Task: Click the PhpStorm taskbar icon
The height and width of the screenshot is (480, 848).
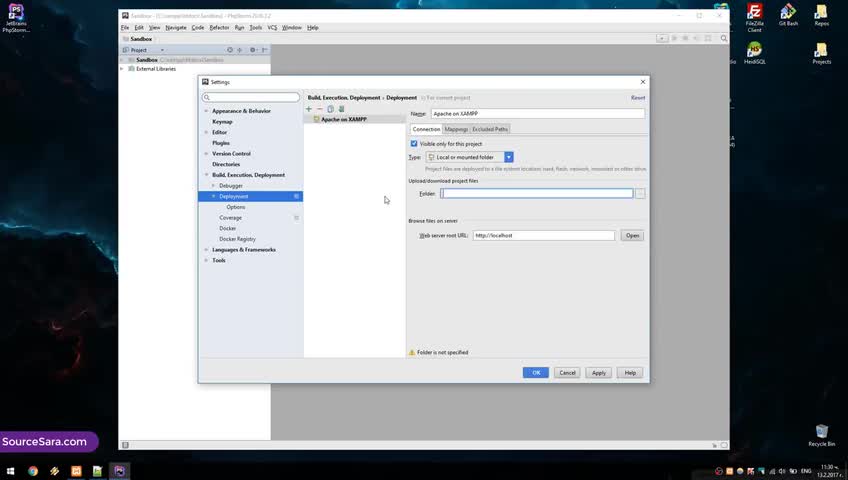Action: 120,471
